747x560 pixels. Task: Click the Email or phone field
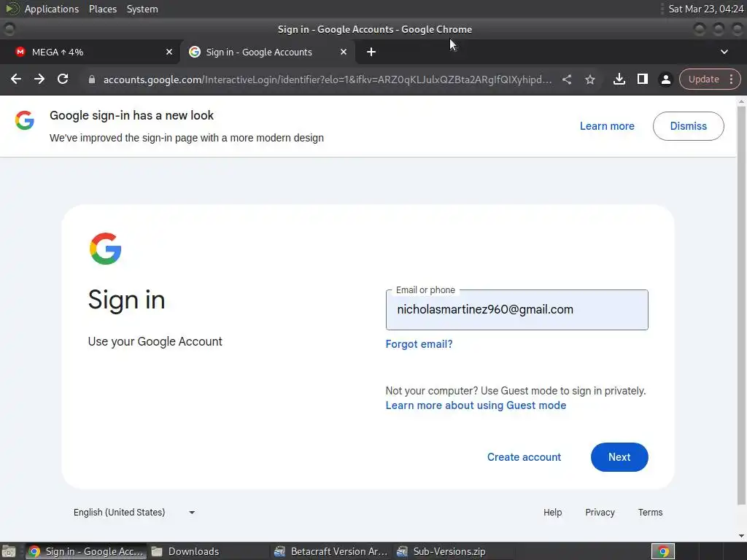click(x=517, y=309)
